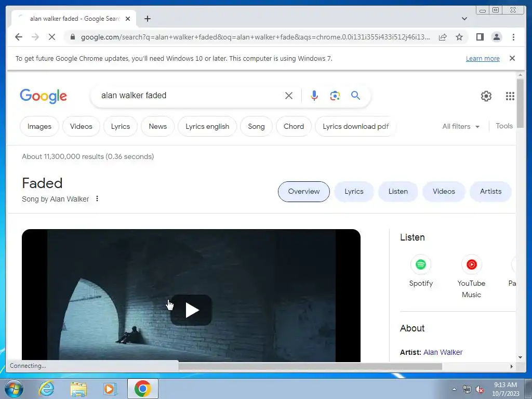Open Windows Media Player from taskbar
The width and height of the screenshot is (532, 399).
click(110, 389)
